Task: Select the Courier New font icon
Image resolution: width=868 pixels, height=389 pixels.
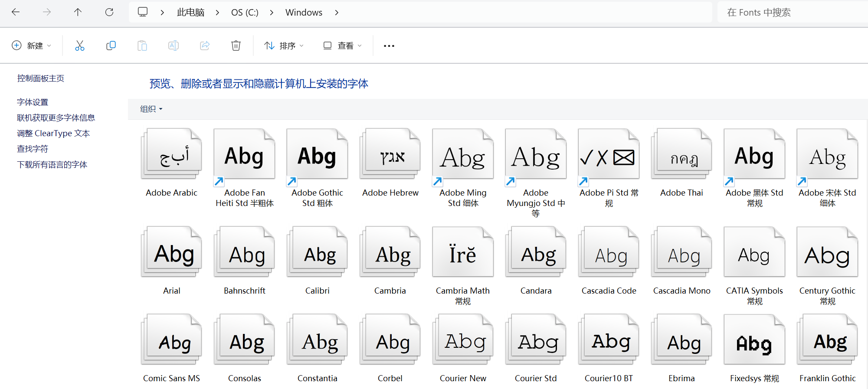Action: tap(463, 340)
